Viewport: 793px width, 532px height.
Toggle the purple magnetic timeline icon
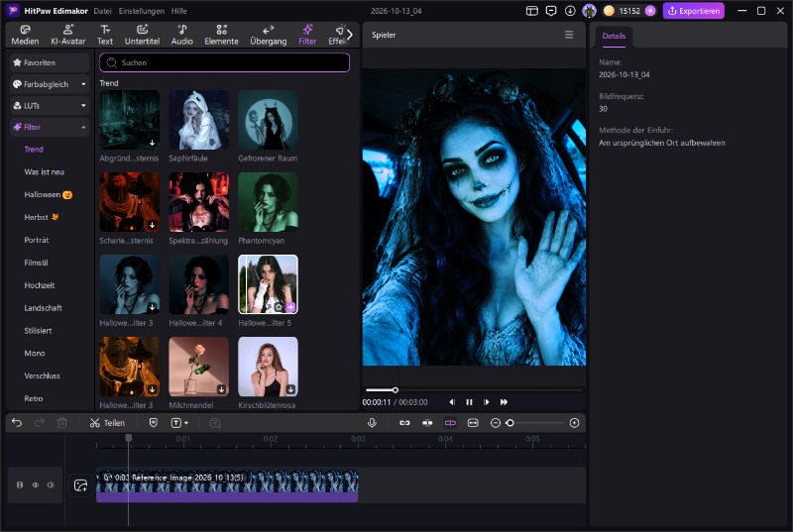point(450,423)
